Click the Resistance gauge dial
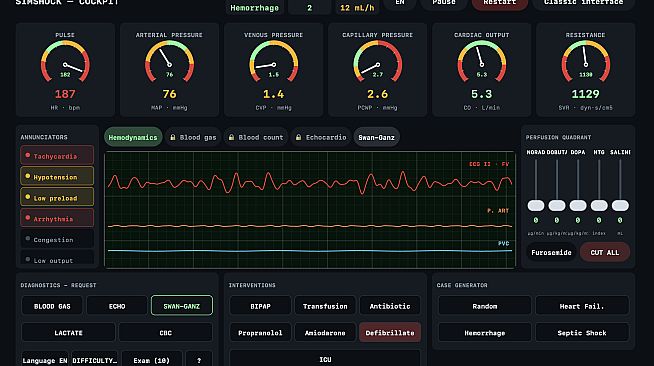This screenshot has width=654, height=366. [586, 62]
